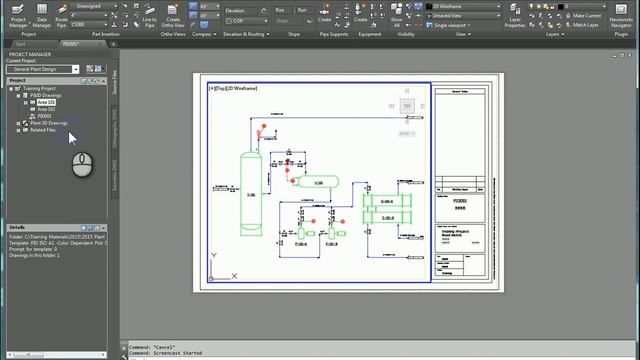This screenshot has width=640, height=360.
Task: Add a new drawing tab
Action: click(x=113, y=44)
